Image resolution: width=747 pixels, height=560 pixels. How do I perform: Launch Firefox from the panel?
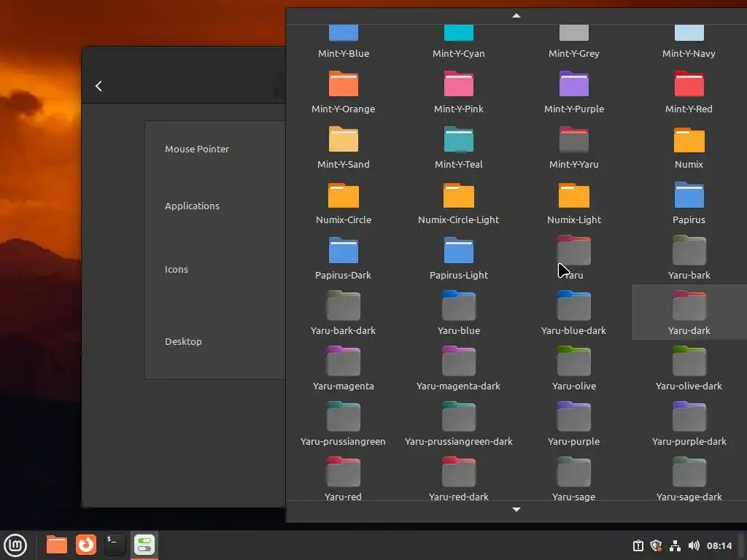86,545
